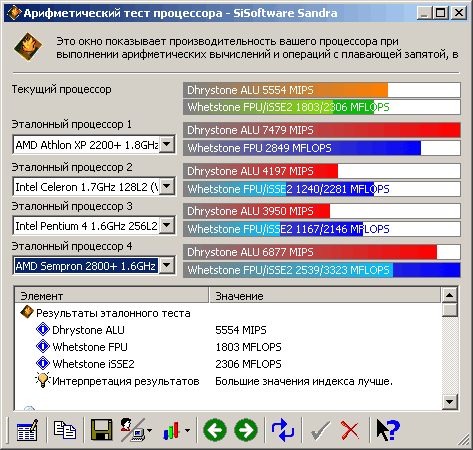Click Whetstone FPU/iSSE2 1240/2281 MFLOPS bar
The height and width of the screenshot is (450, 473).
322,189
